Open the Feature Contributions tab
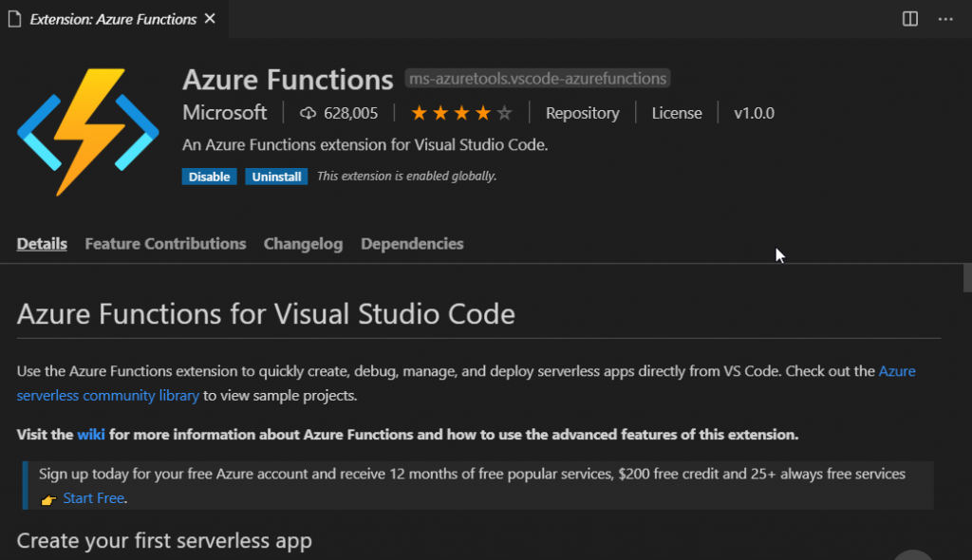The width and height of the screenshot is (972, 560). pos(165,244)
